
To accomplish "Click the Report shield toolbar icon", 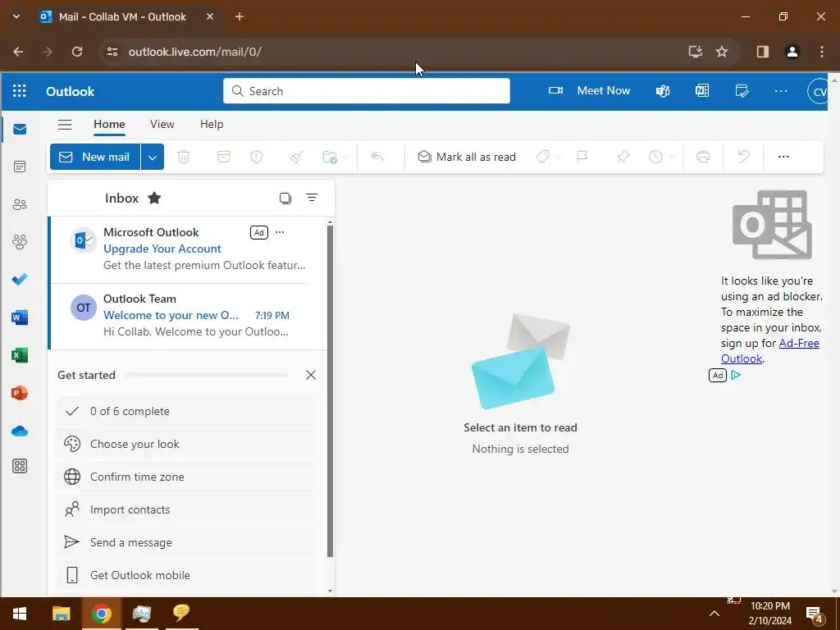I will click(x=257, y=157).
